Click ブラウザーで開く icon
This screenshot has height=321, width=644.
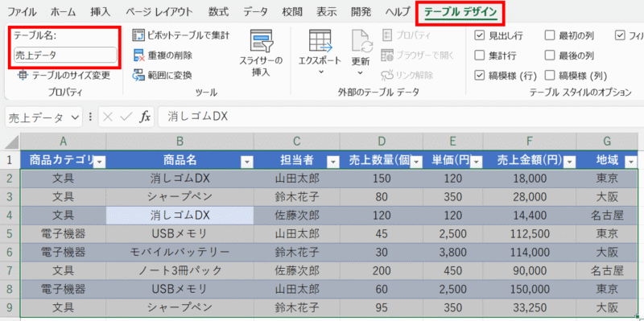pos(387,55)
